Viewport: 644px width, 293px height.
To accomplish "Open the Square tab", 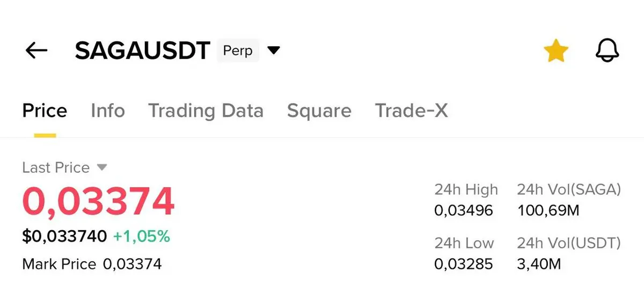I will pos(319,111).
